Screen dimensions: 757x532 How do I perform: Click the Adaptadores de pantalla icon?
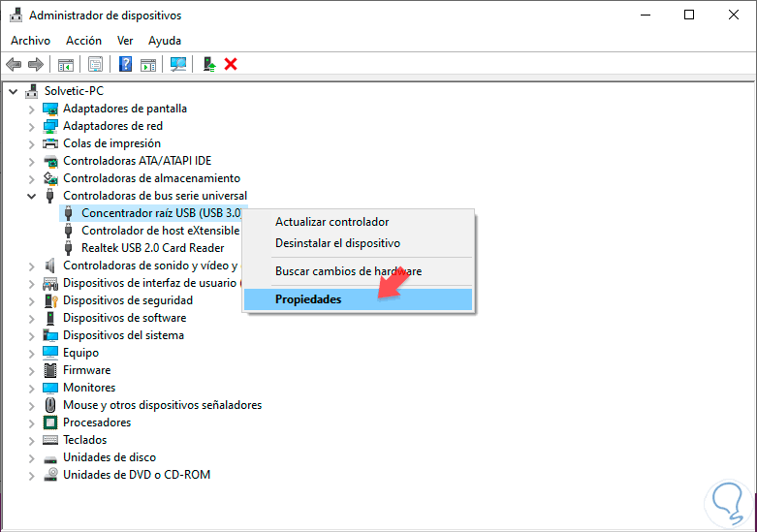click(50, 109)
